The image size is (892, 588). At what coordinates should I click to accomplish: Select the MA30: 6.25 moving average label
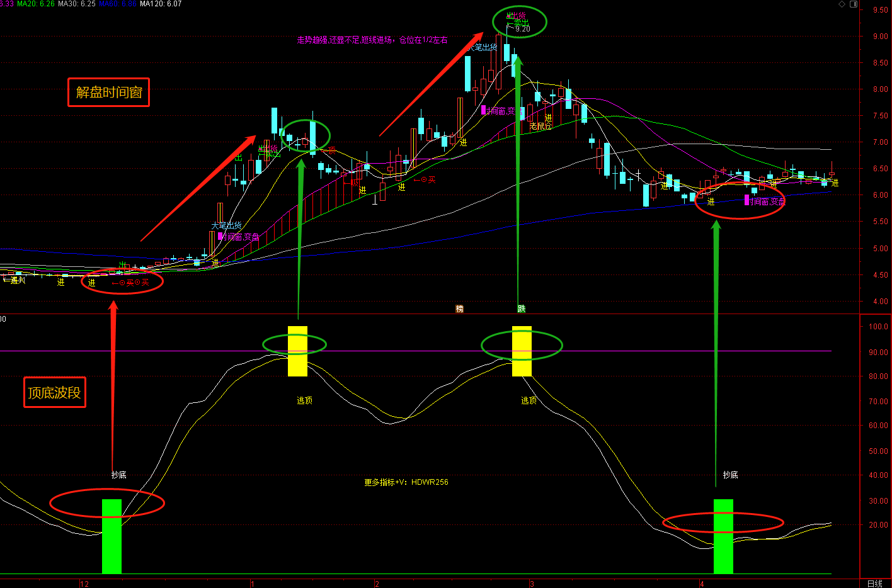tap(77, 4)
